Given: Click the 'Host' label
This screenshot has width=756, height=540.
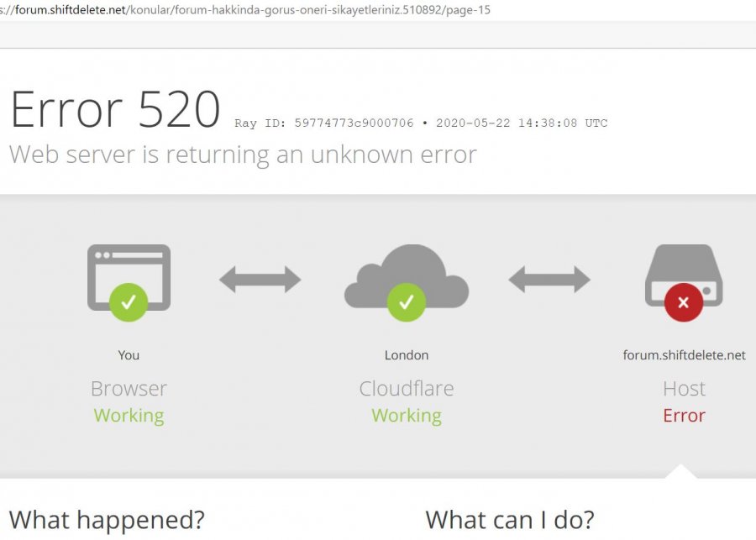Looking at the screenshot, I should click(684, 388).
